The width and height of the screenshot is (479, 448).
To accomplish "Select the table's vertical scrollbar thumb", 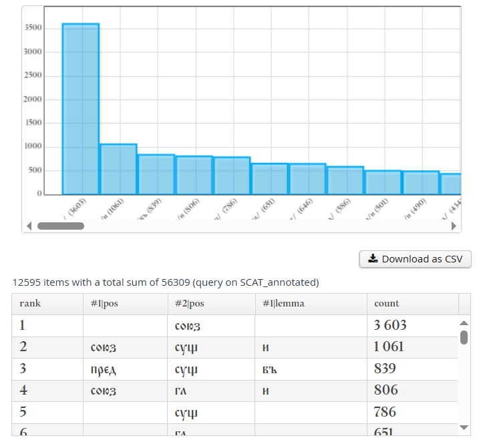I will click(464, 337).
